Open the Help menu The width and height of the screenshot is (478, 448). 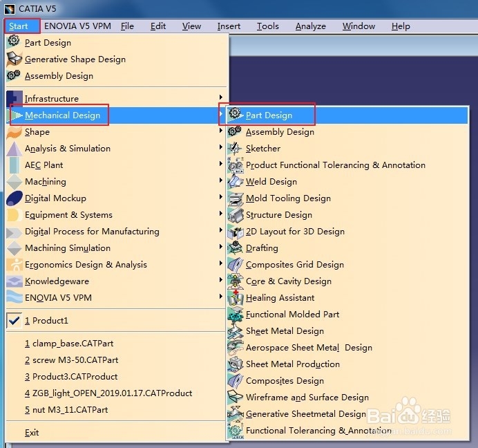coord(401,26)
